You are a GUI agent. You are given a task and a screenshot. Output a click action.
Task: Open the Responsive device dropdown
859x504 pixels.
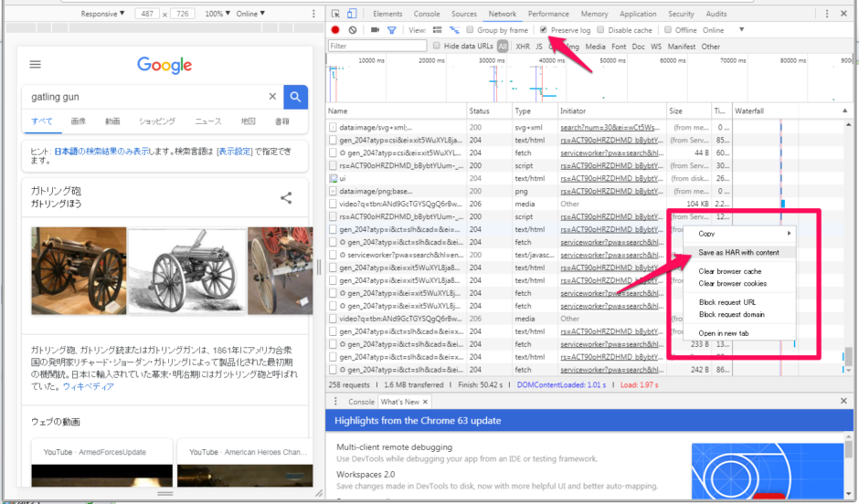(103, 14)
